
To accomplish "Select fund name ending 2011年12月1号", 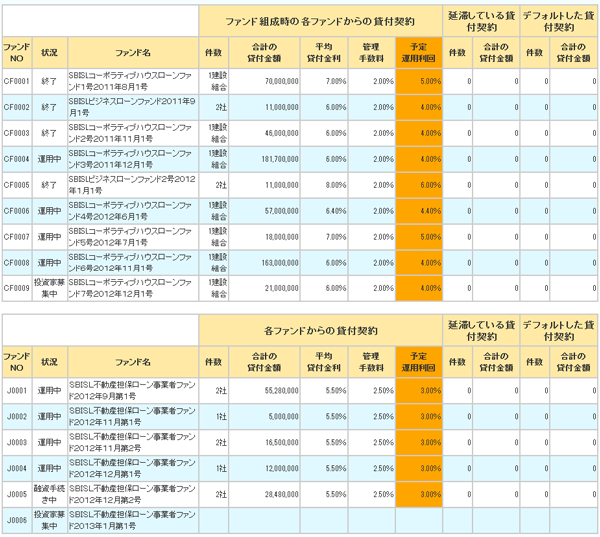I will [130, 159].
